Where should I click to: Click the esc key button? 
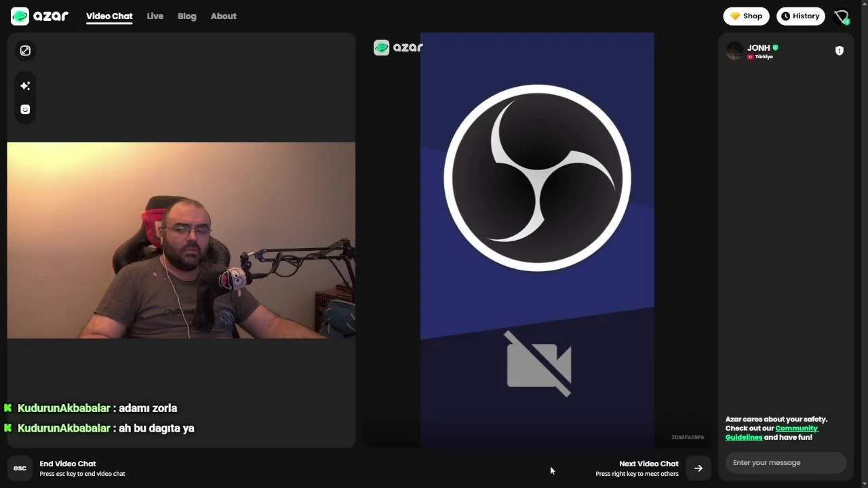click(x=20, y=468)
